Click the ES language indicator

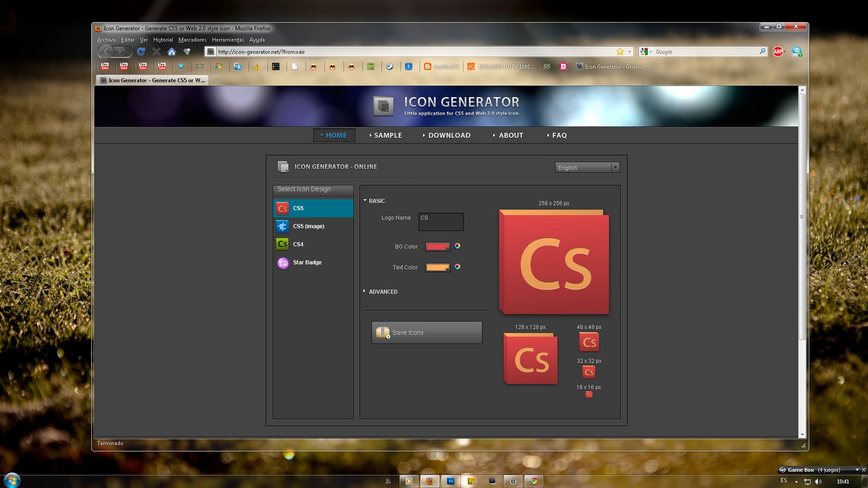click(784, 480)
